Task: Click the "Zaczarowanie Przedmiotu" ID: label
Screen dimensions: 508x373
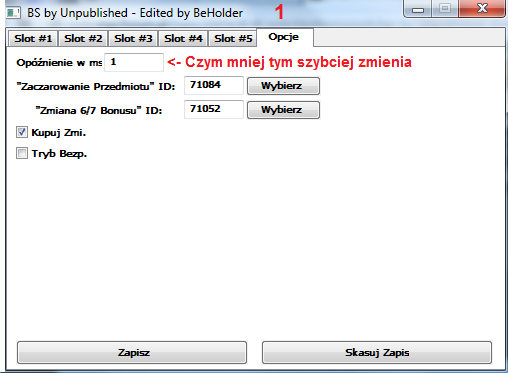Action: pos(96,87)
